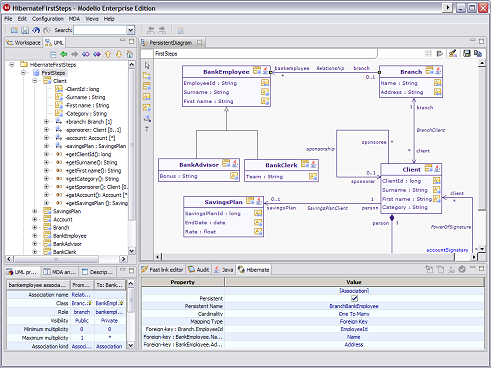The height and width of the screenshot is (368, 491).
Task: Select the class tool in diagram palette
Action: (147, 86)
